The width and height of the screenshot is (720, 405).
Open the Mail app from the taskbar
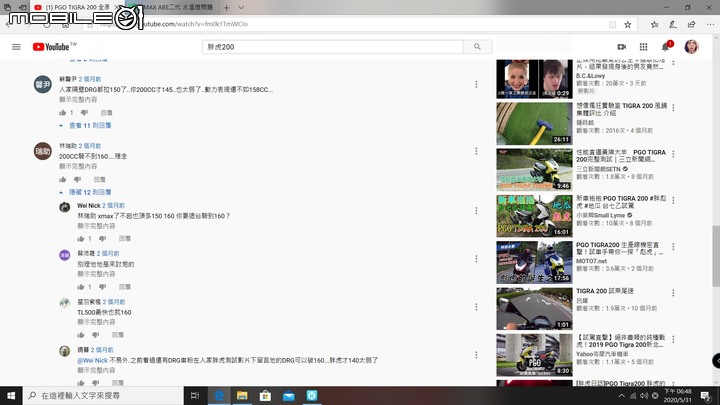tap(288, 395)
